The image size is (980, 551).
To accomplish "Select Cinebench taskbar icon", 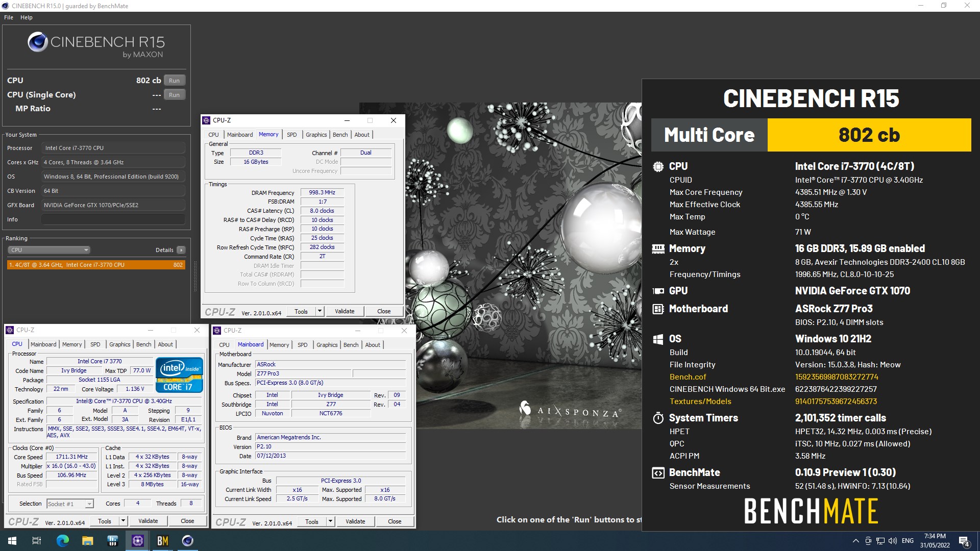I will click(x=187, y=541).
